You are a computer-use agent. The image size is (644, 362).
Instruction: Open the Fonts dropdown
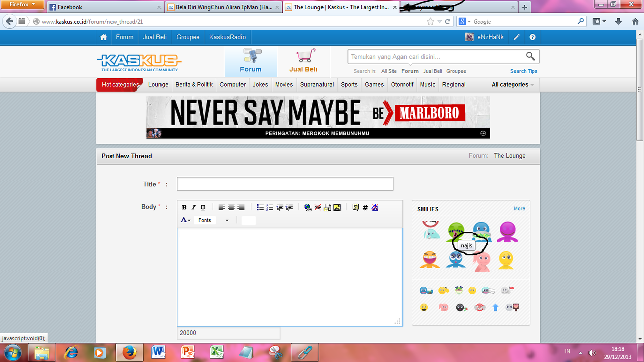coord(213,220)
